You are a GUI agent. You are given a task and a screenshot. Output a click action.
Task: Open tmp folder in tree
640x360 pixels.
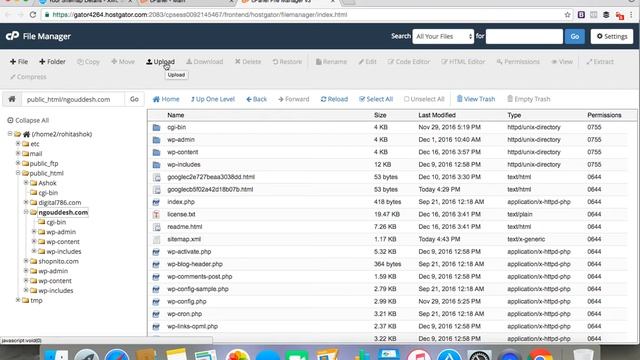tap(36, 300)
